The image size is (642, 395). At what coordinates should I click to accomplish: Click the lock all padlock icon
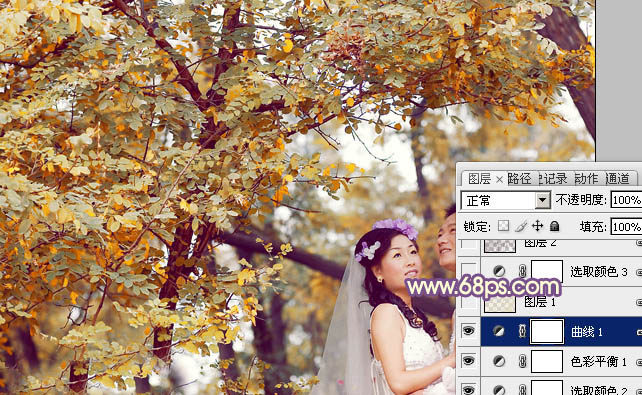554,226
